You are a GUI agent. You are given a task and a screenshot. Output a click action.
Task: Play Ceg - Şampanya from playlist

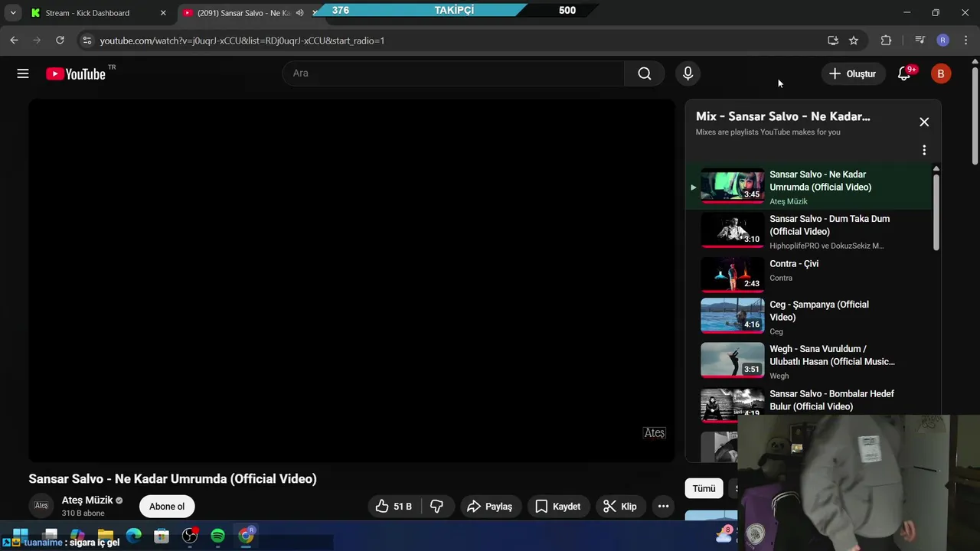[x=808, y=317]
